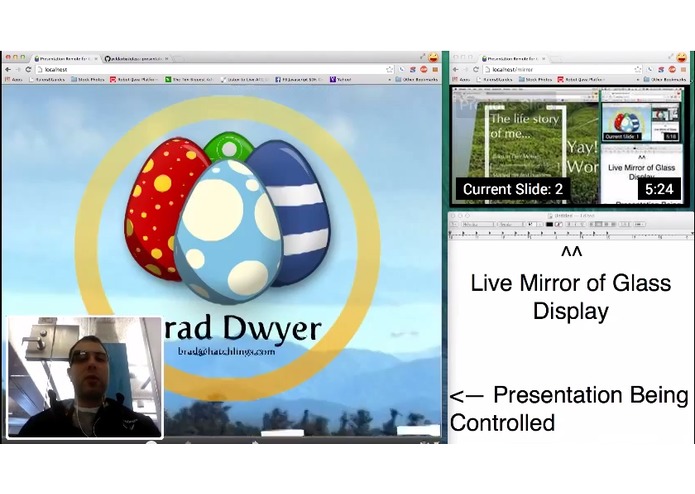
Task: Show overflow bookmarks arrow in mirror window
Action: (x=638, y=80)
